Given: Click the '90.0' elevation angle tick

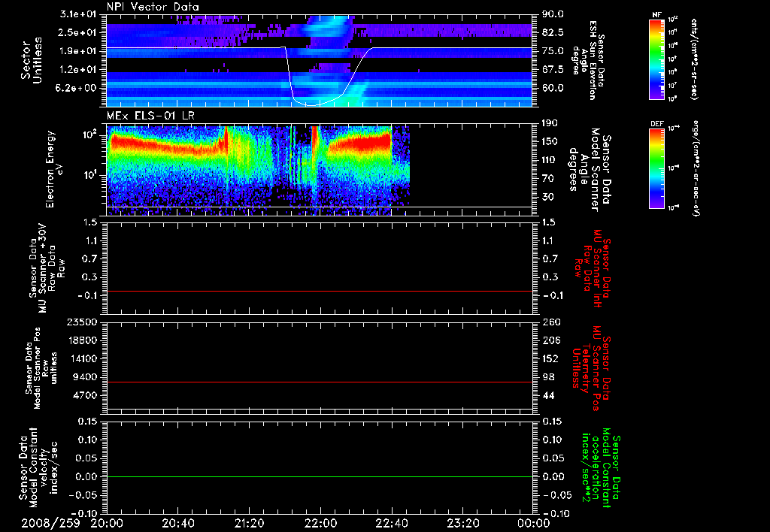Looking at the screenshot, I should pos(553,14).
